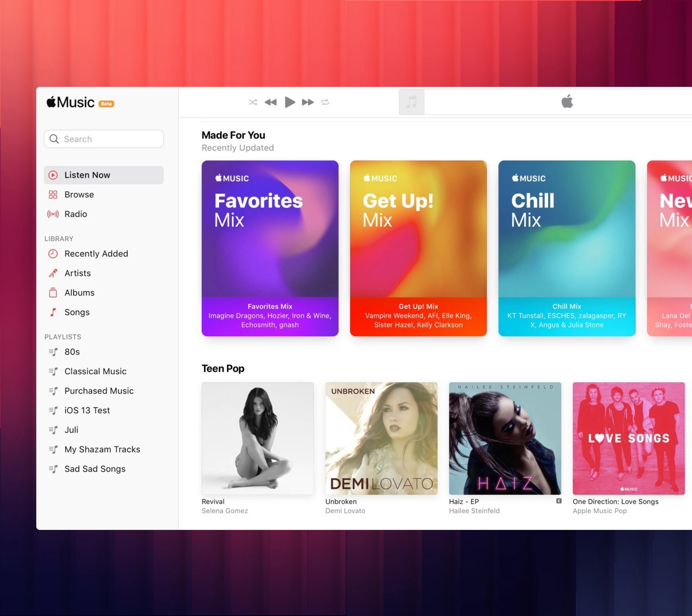Click the music note artwork placeholder
The height and width of the screenshot is (616, 692).
tap(412, 102)
